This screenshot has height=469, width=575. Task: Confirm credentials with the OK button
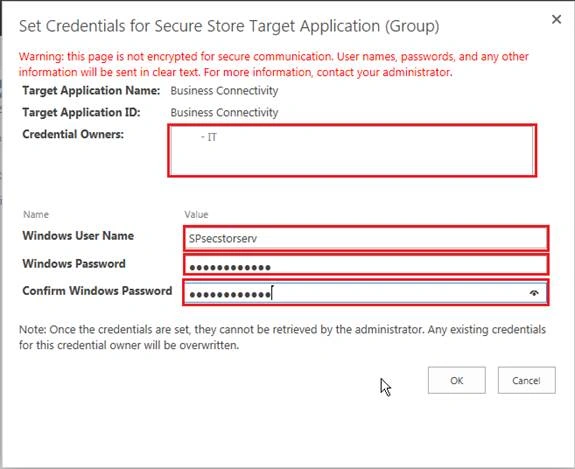pos(457,380)
